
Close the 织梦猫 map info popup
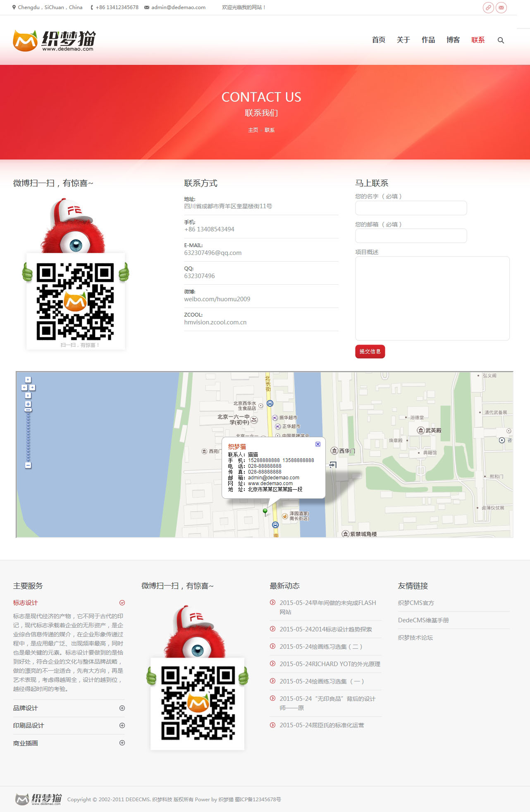(x=318, y=444)
